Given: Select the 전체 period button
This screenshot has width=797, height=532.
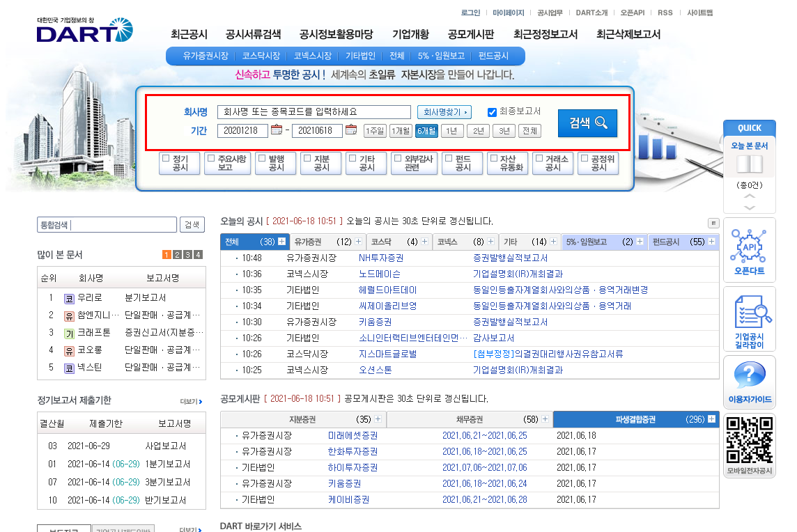Looking at the screenshot, I should (530, 131).
